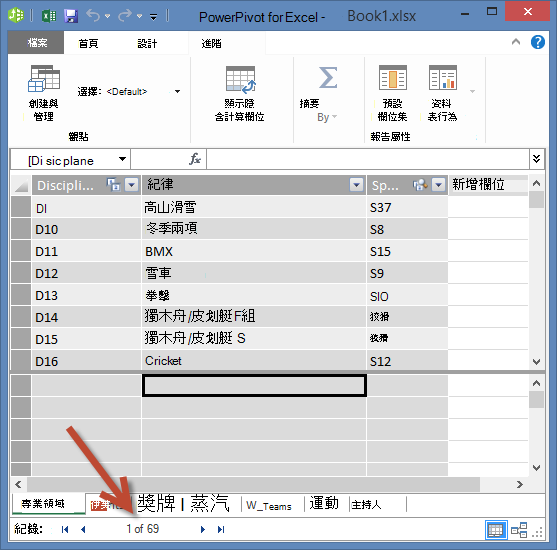
Task: Click the select-all corner of the grid
Action: [x=21, y=185]
